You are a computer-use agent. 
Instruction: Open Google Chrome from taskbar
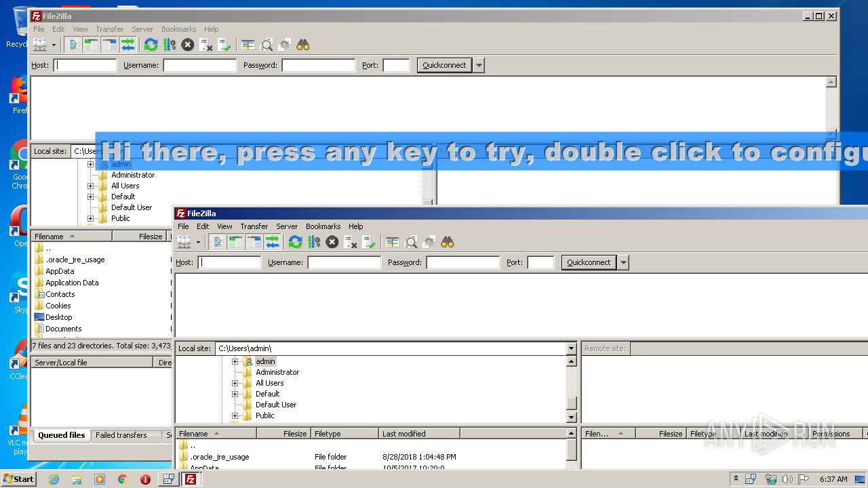click(x=122, y=479)
